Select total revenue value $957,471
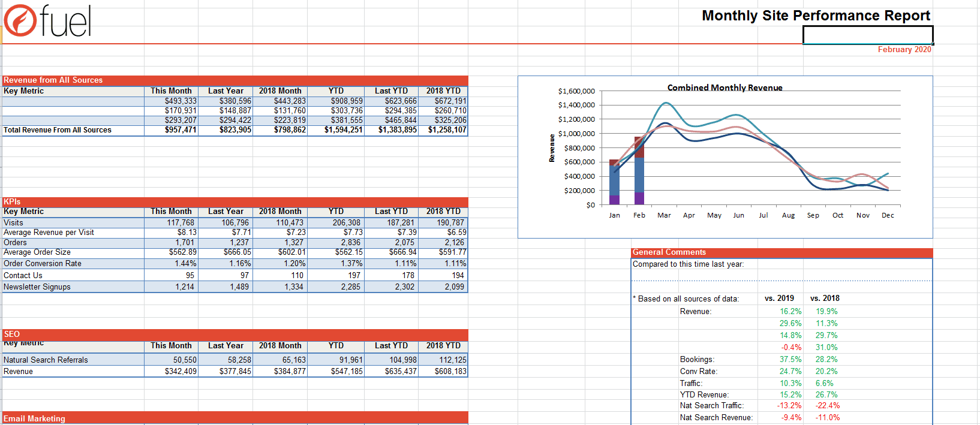Image resolution: width=980 pixels, height=425 pixels. point(181,130)
